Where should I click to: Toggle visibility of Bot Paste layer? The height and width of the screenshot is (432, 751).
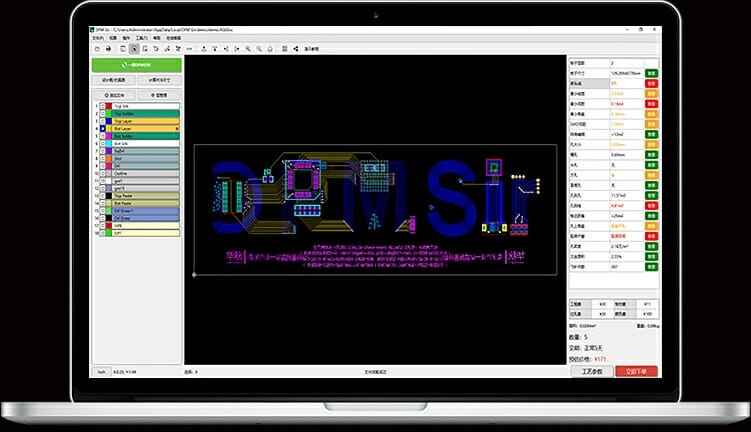[102, 203]
